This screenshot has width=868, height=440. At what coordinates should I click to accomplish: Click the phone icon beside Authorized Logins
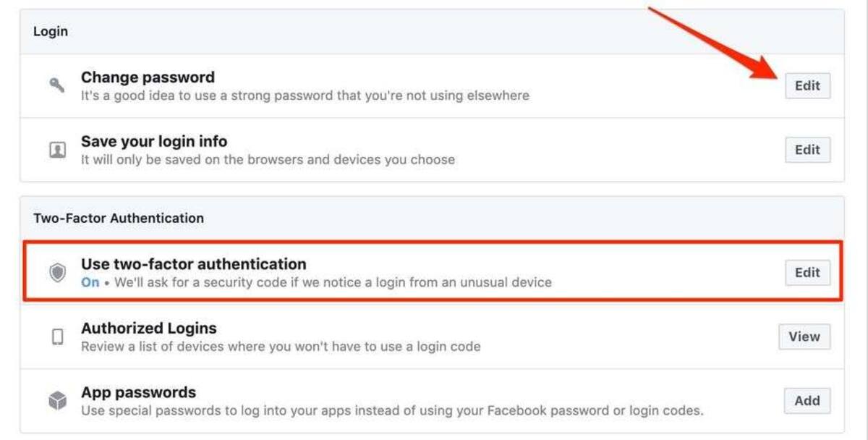(57, 337)
